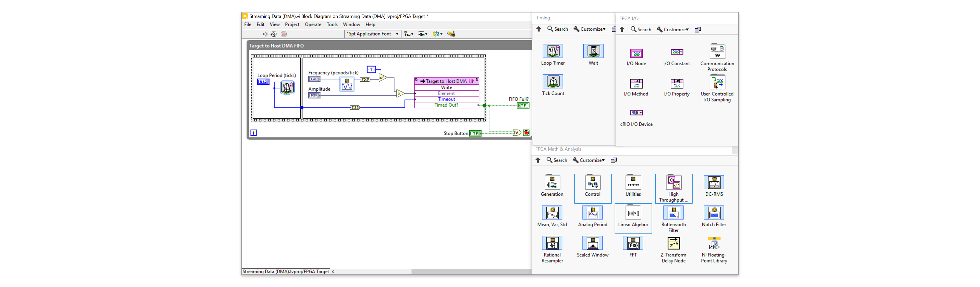This screenshot has width=980, height=287.
Task: Select the I/O Method icon
Action: (636, 84)
